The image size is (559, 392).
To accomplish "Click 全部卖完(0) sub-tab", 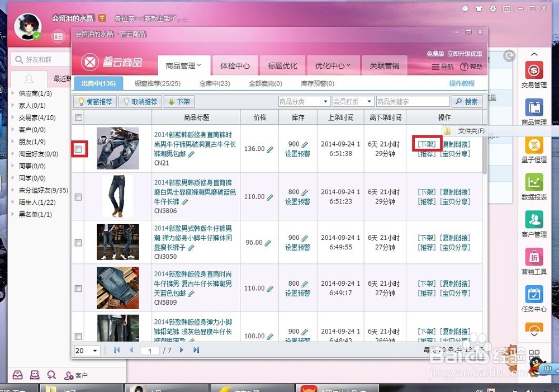I will pyautogui.click(x=265, y=83).
